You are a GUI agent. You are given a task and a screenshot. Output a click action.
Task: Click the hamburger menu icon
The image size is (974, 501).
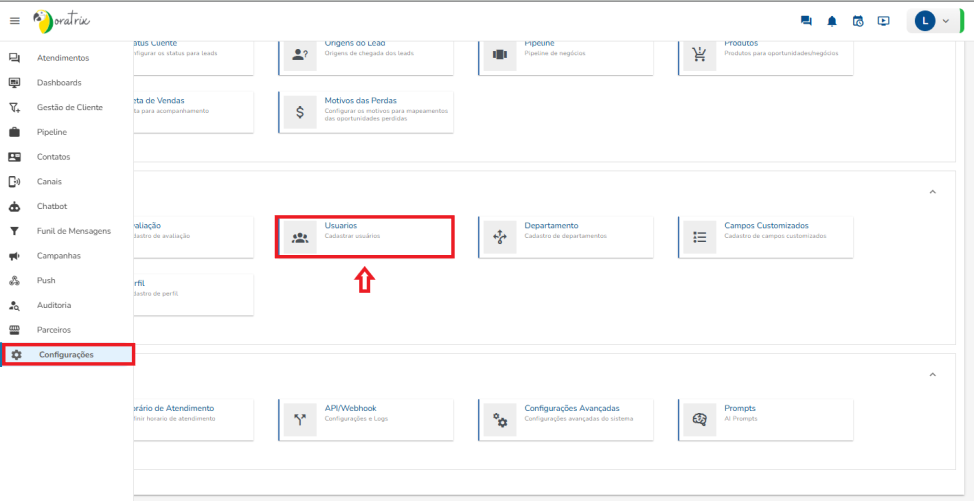click(14, 21)
